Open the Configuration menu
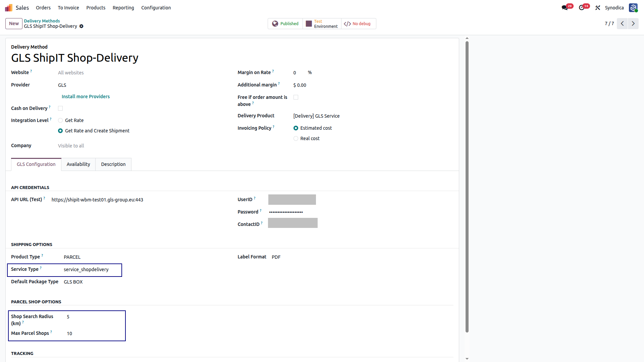644x362 pixels. [x=156, y=8]
